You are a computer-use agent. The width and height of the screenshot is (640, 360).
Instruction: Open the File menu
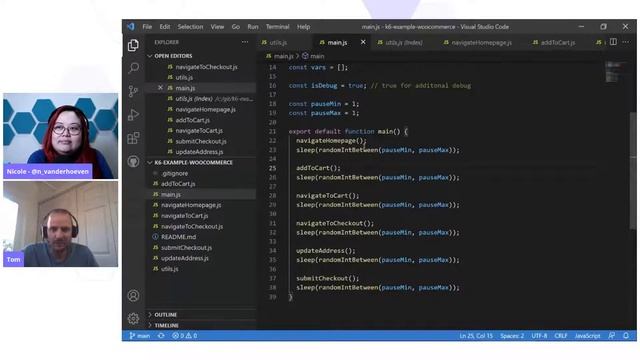point(147,27)
